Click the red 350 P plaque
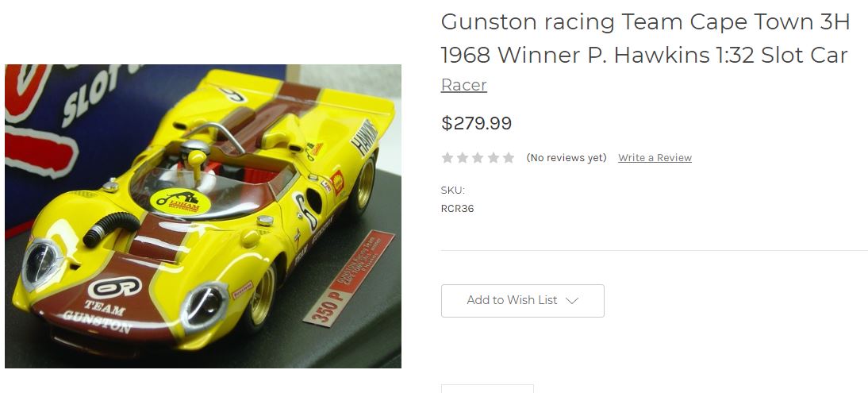Viewport: 868px width, 393px height. coord(349,279)
